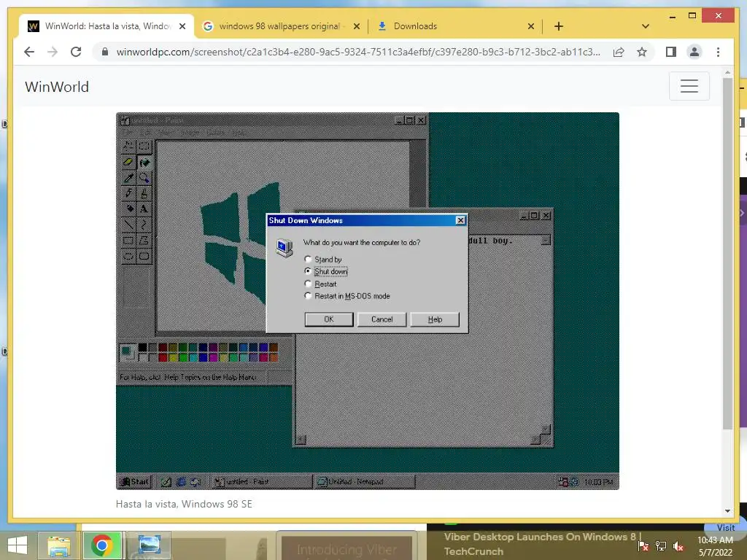
Task: Select the Ellipse tool in Paint
Action: [128, 256]
